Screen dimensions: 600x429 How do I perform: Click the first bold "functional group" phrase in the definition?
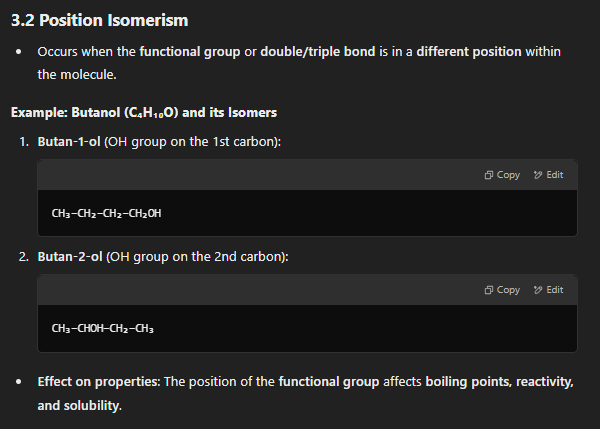(190, 51)
